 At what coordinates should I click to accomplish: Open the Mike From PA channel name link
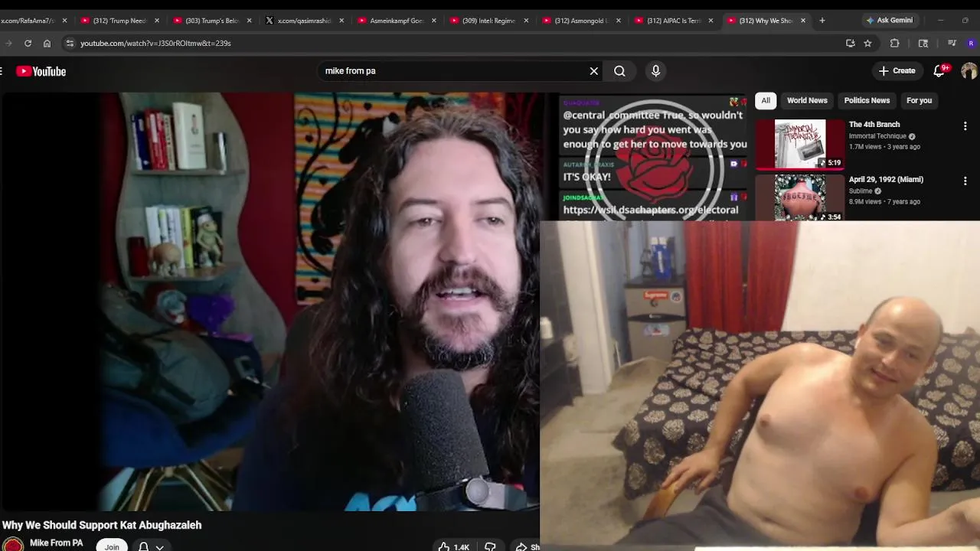point(56,543)
